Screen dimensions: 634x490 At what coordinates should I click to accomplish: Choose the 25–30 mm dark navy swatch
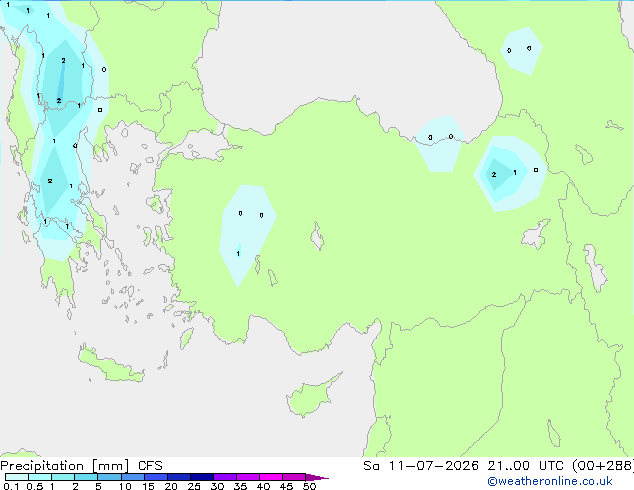pos(202,477)
